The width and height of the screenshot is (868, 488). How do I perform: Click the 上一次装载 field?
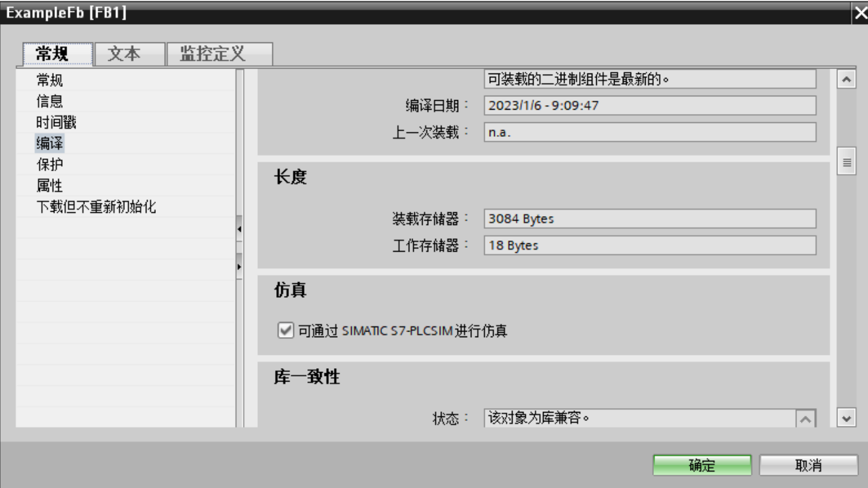(649, 132)
